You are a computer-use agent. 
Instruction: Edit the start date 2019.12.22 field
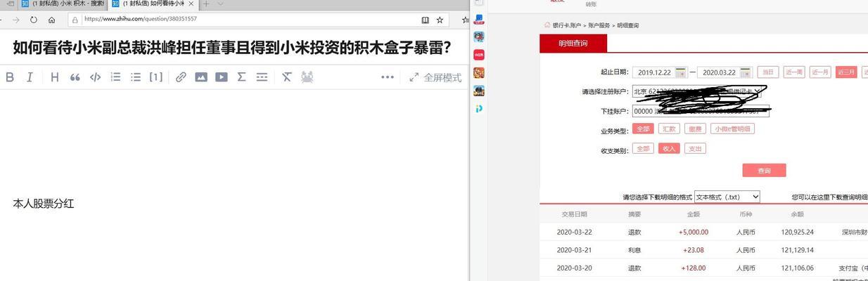[653, 72]
